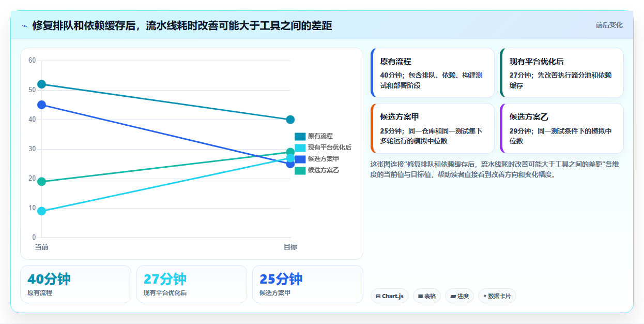Click the 目标 x-axis label

[290, 247]
